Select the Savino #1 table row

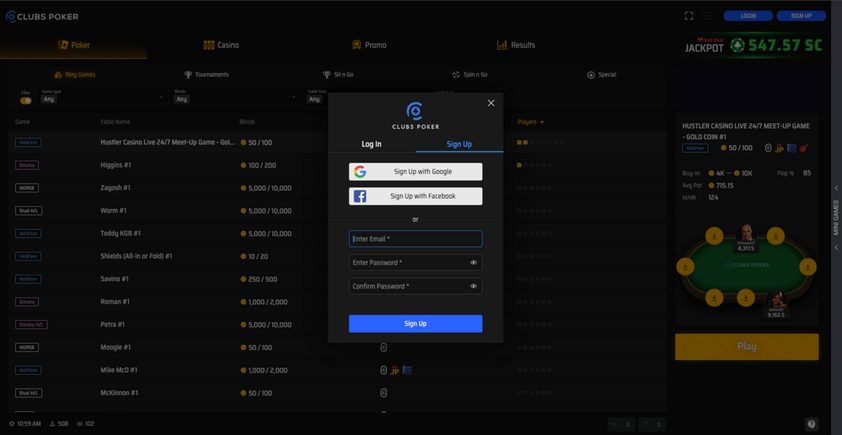coord(337,279)
